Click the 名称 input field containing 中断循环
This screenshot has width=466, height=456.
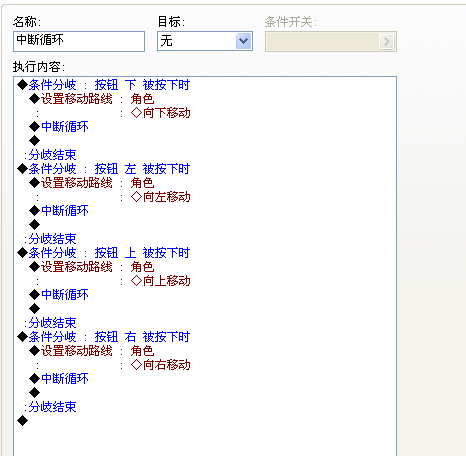[x=79, y=41]
